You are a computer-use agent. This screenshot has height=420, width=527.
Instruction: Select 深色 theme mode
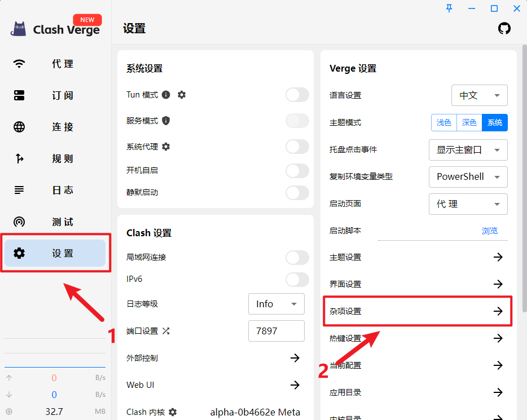point(469,122)
